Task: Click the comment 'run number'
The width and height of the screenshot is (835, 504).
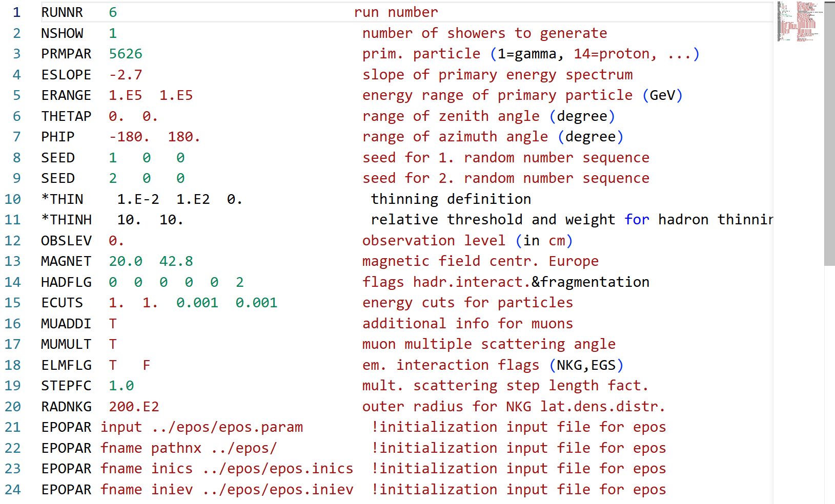Action: (x=396, y=12)
